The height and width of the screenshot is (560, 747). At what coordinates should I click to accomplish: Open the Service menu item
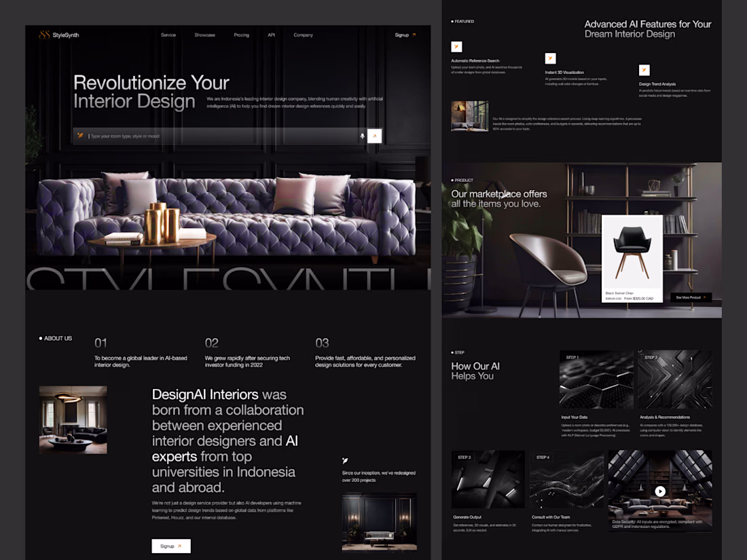[x=168, y=35]
